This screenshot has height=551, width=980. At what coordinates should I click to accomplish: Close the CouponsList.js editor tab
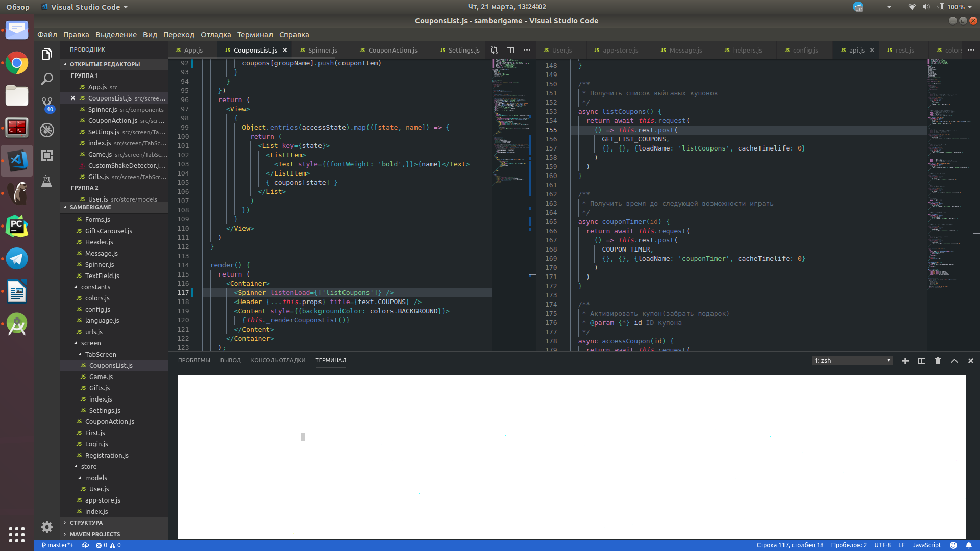point(285,50)
